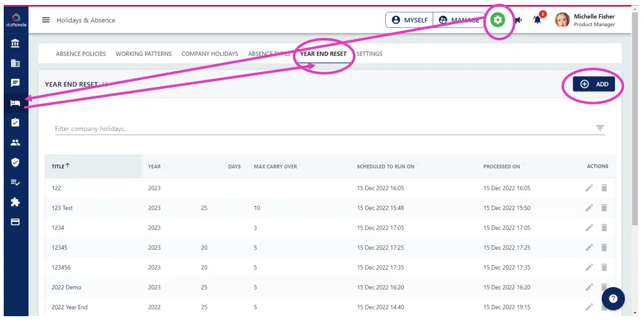Screen dimensions: 644x323
Task: Open the clipboard check sidebar icon
Action: coord(15,122)
